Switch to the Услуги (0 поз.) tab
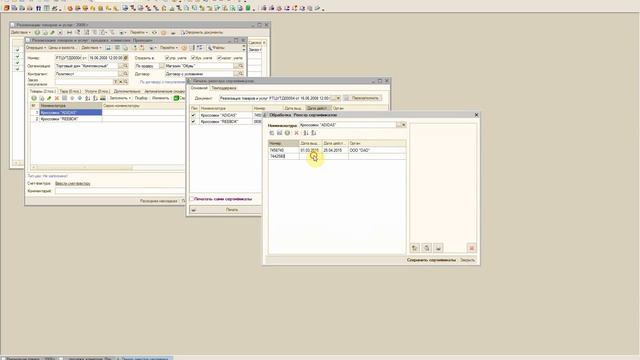The image size is (640, 360). pos(97,91)
